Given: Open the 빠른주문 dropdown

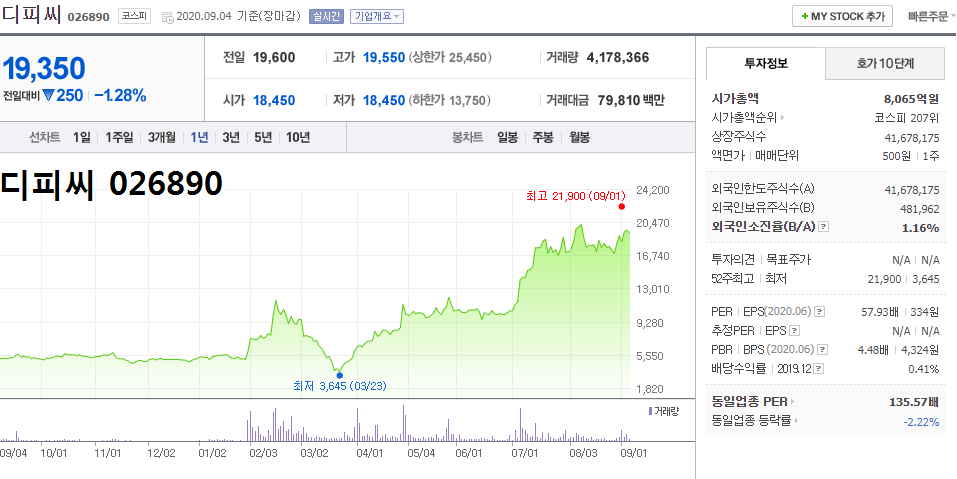Looking at the screenshot, I should [x=932, y=16].
